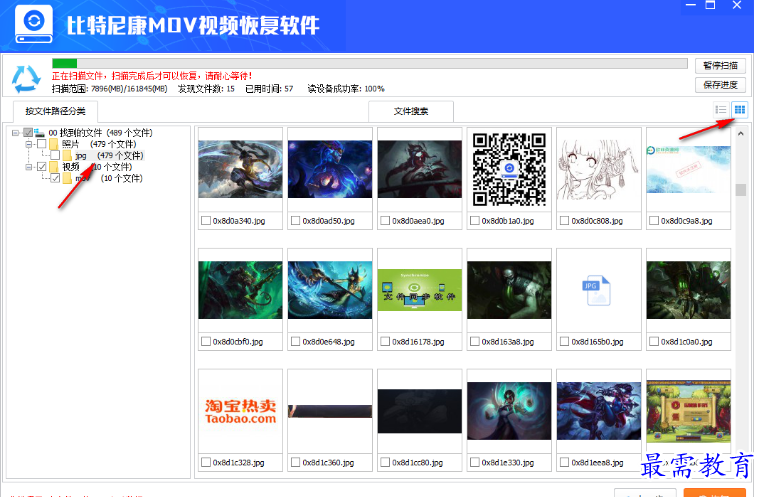
Task: Select the Taobao.com thumbnail 0x8d1c328.jpg
Action: click(x=240, y=411)
